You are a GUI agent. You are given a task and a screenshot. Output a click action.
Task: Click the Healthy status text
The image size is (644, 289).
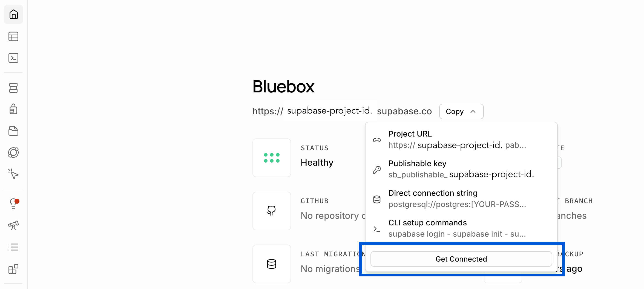click(x=317, y=162)
